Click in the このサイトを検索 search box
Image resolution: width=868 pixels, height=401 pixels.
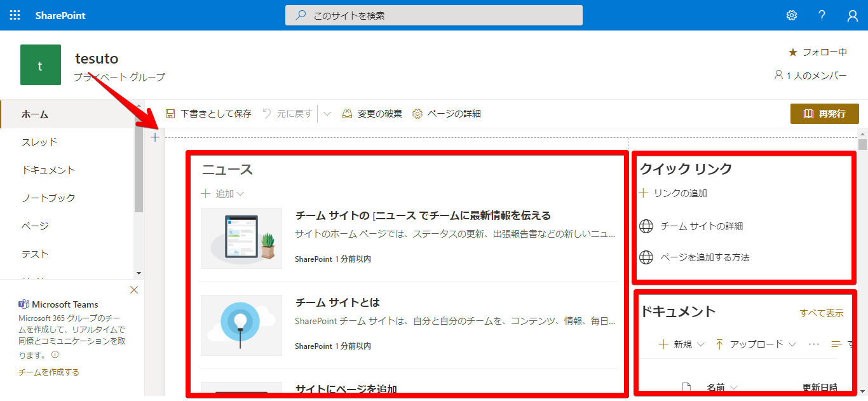coord(434,15)
